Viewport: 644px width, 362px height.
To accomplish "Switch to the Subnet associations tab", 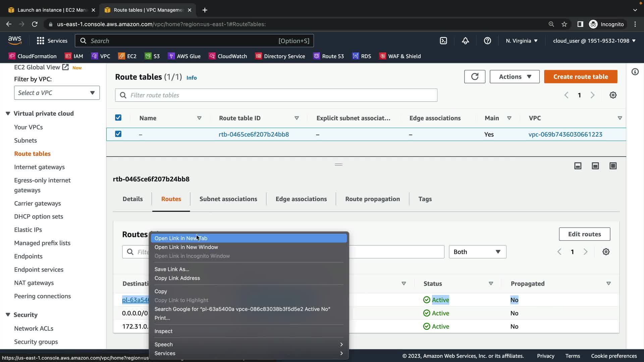I will pyautogui.click(x=228, y=199).
